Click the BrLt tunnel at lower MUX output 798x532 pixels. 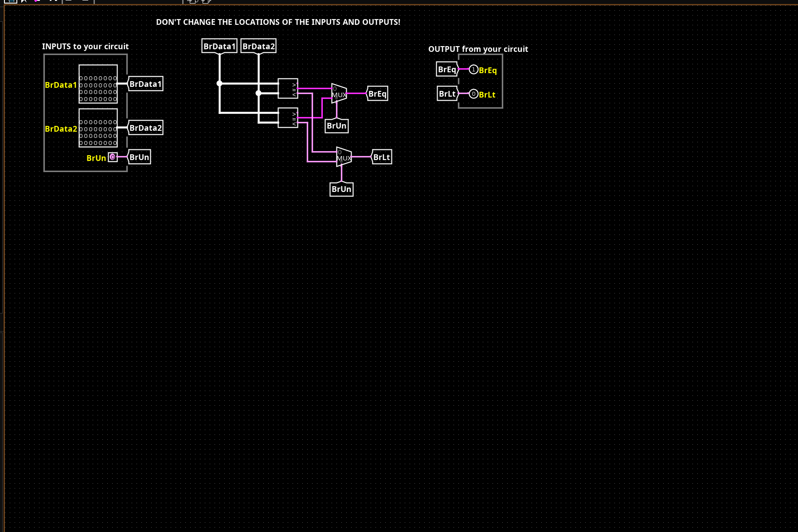(381, 157)
